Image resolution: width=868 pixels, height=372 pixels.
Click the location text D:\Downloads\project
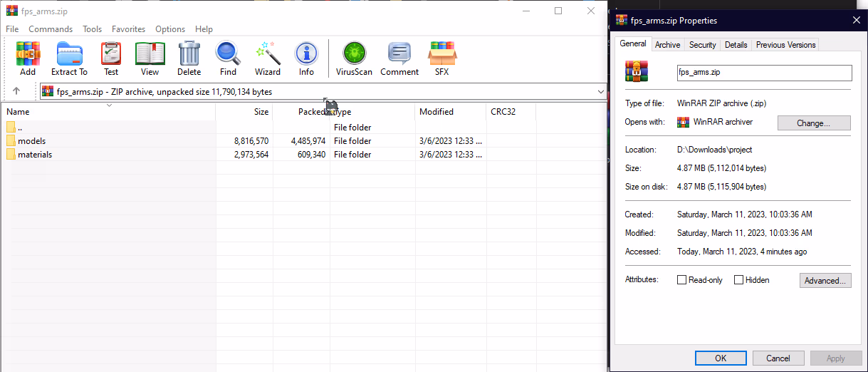pos(714,150)
